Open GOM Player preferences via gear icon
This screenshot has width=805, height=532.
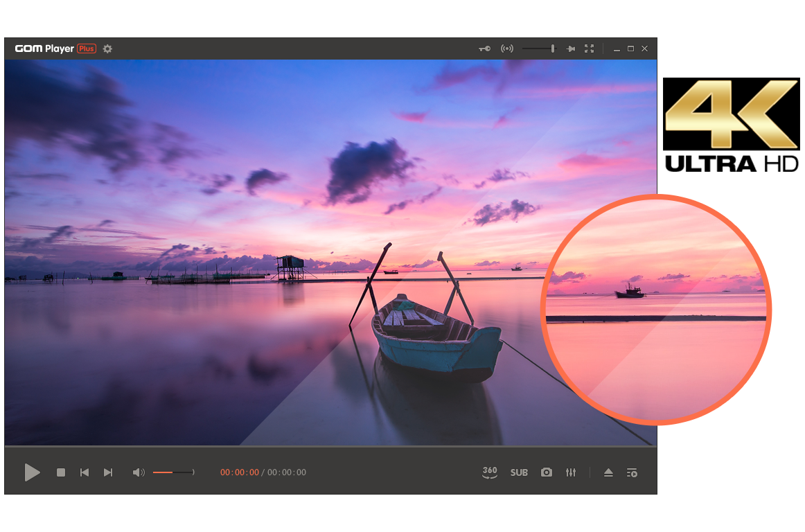pos(107,48)
